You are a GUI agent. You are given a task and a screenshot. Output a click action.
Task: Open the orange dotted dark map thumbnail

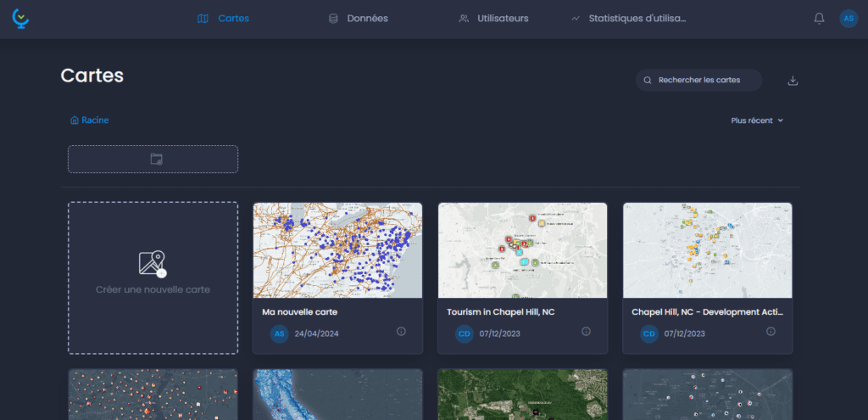click(x=153, y=395)
